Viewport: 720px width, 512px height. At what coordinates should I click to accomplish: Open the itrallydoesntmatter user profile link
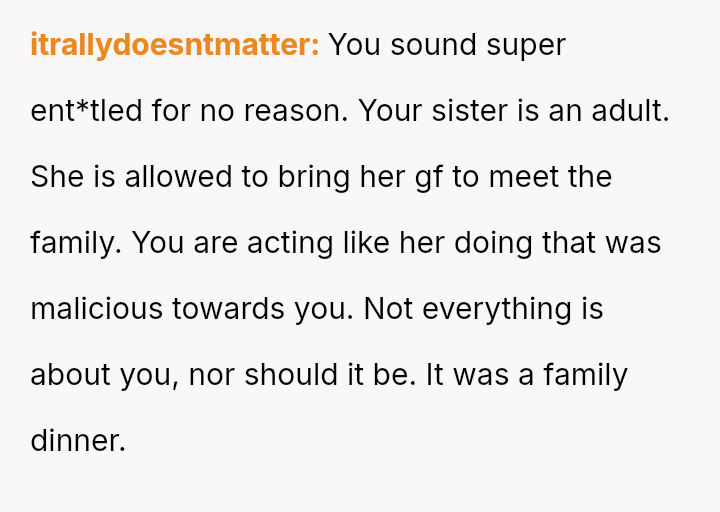tap(175, 45)
